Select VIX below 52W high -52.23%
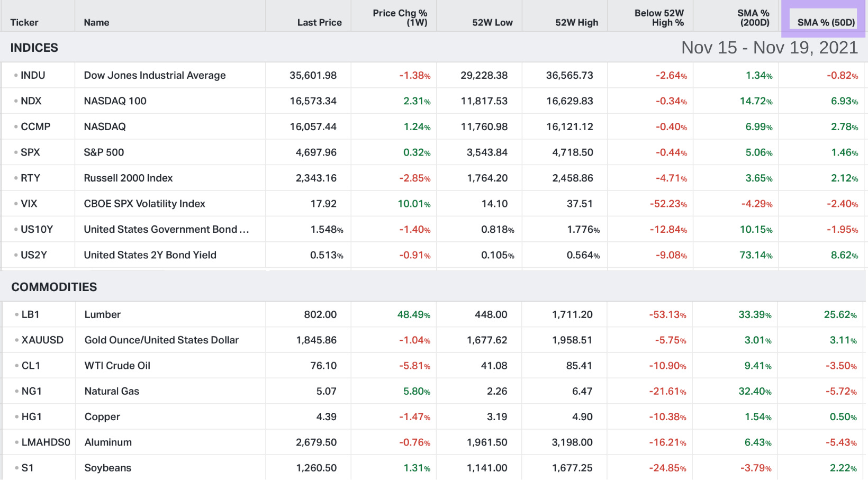This screenshot has width=868, height=480. (x=668, y=203)
